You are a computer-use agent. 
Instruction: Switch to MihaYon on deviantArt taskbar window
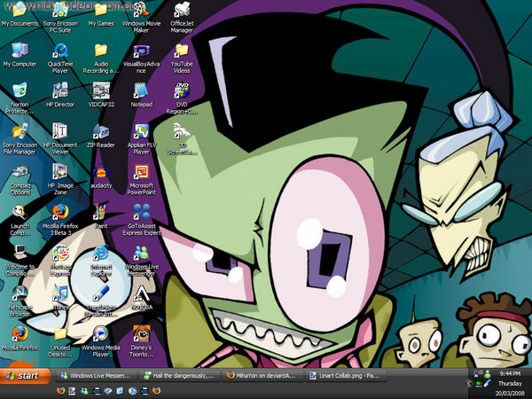point(262,376)
